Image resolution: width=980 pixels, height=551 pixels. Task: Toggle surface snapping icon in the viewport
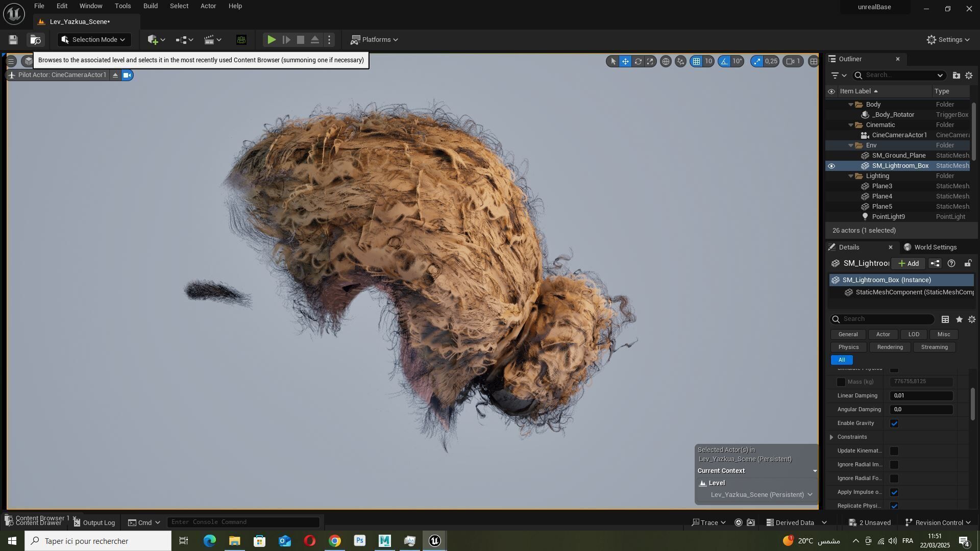[x=680, y=61]
